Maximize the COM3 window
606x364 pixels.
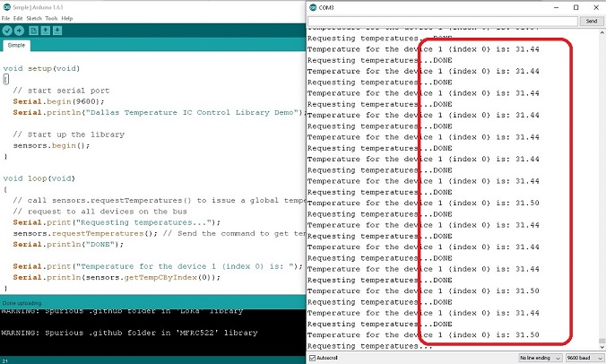click(x=576, y=7)
